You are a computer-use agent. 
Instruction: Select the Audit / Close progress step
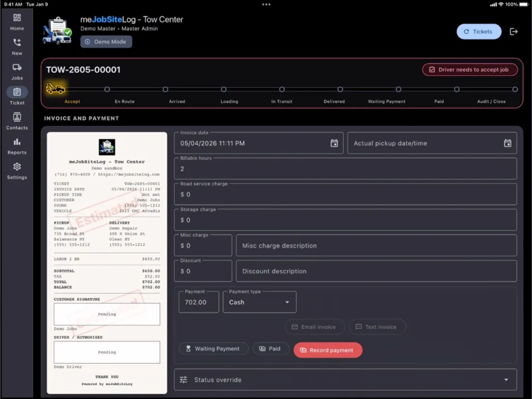pyautogui.click(x=515, y=89)
